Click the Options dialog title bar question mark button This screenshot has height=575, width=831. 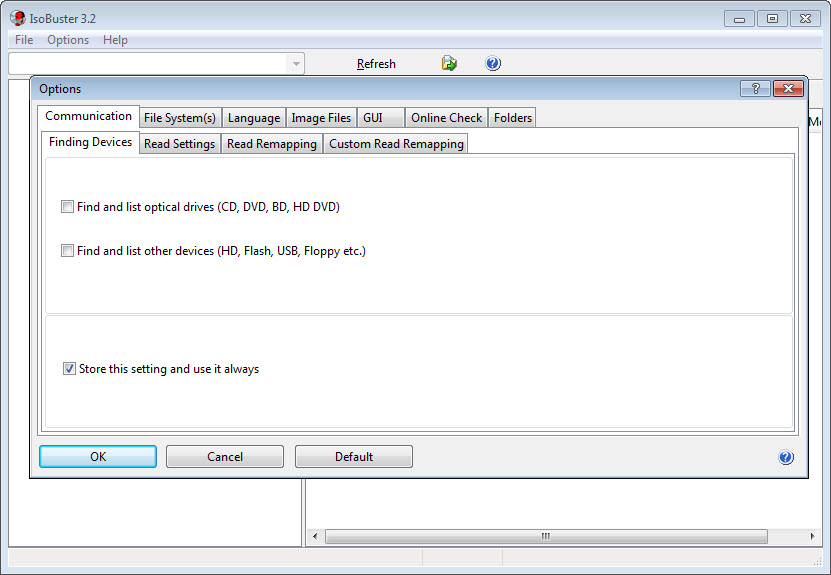755,89
